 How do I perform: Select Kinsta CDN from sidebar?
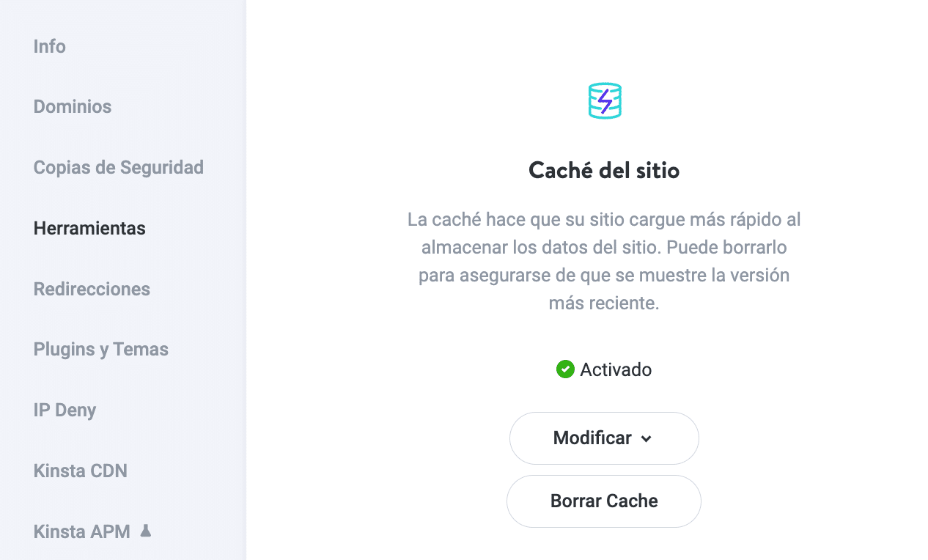(81, 471)
